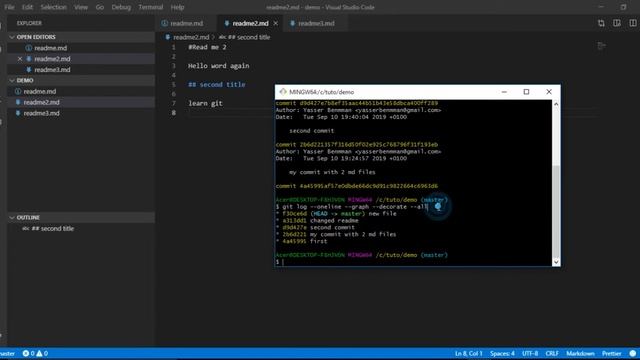Click the Open Changes icon in editor toolbar
The image size is (640, 360).
pos(601,23)
